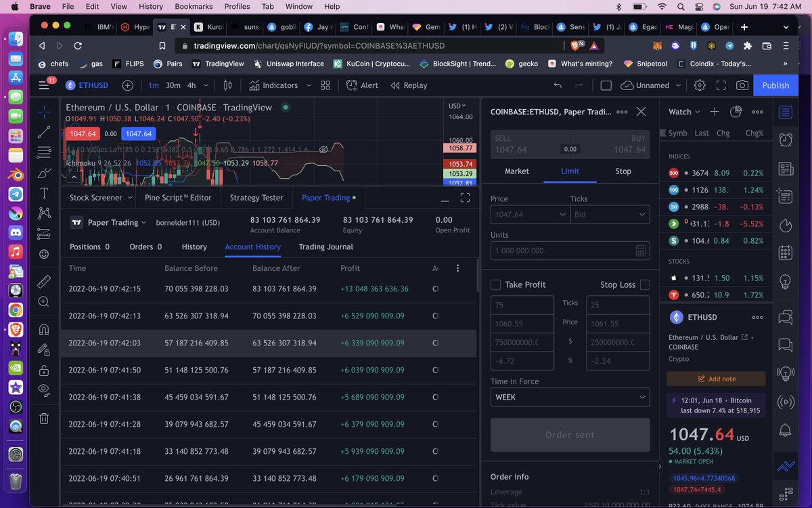Screen dimensions: 812x508
Task: Open the candlestick chart style selector
Action: 227,85
